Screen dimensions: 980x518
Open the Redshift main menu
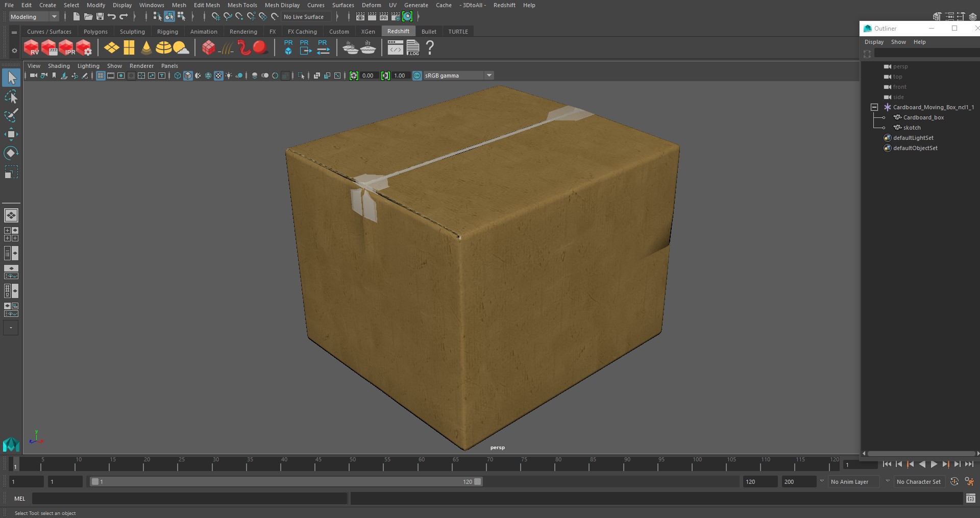coord(504,5)
